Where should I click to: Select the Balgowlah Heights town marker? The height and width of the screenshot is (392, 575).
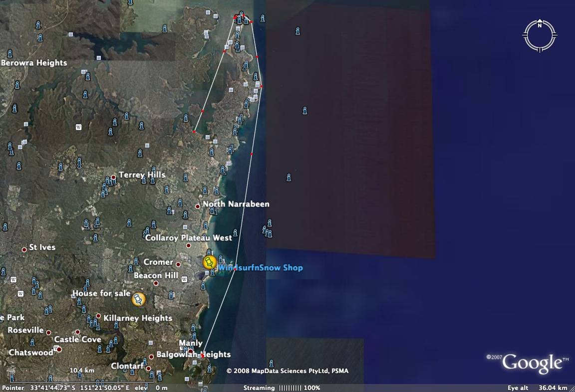point(151,356)
